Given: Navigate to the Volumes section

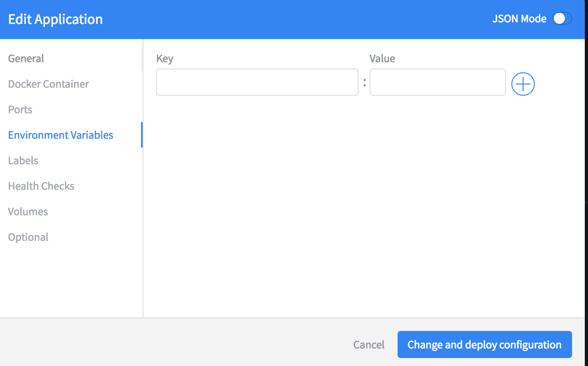Looking at the screenshot, I should (28, 212).
